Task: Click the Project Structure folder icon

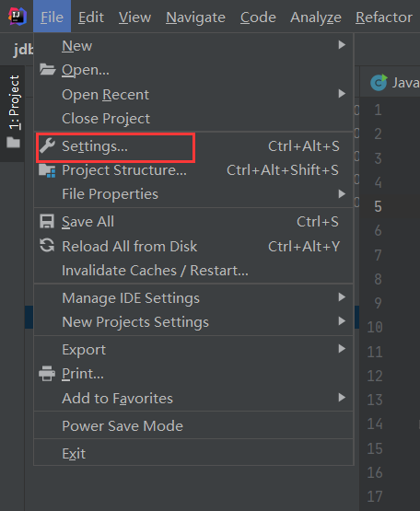Action: pyautogui.click(x=47, y=170)
